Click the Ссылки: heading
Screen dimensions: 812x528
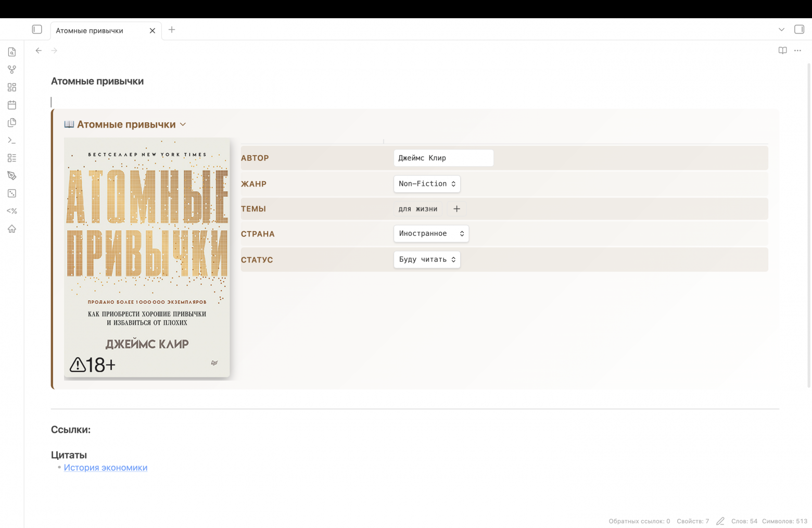[x=71, y=430]
